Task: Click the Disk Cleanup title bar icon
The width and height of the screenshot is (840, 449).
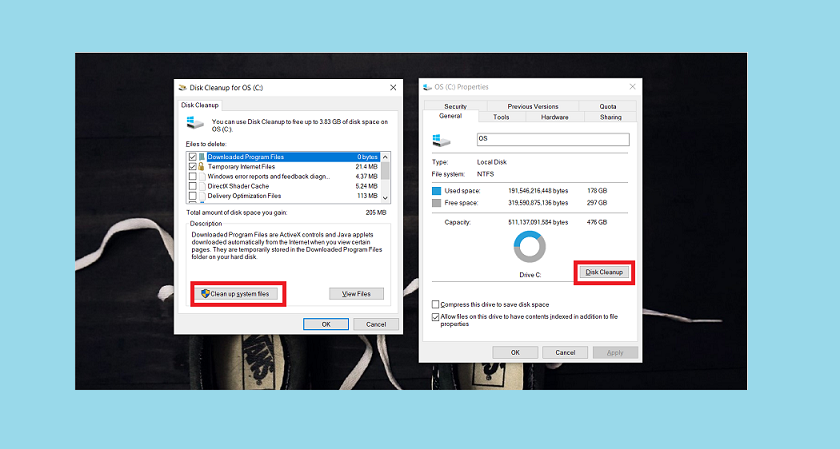Action: tap(182, 87)
